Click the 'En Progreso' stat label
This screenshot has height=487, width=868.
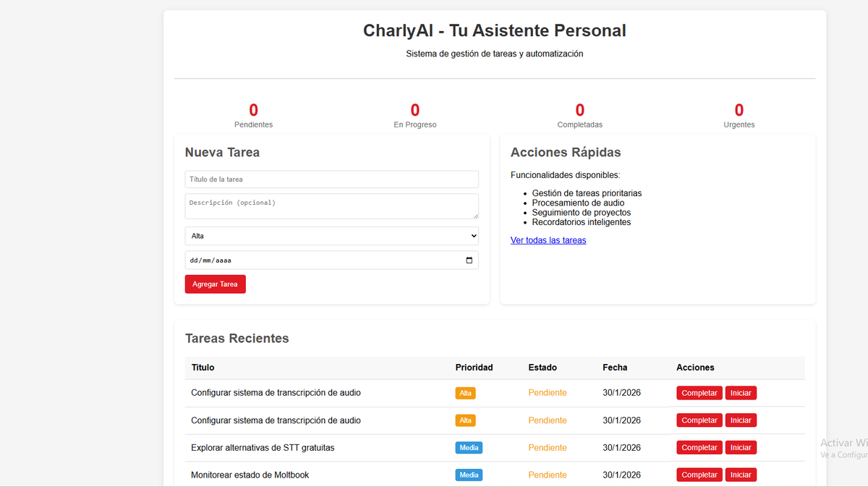(x=415, y=124)
